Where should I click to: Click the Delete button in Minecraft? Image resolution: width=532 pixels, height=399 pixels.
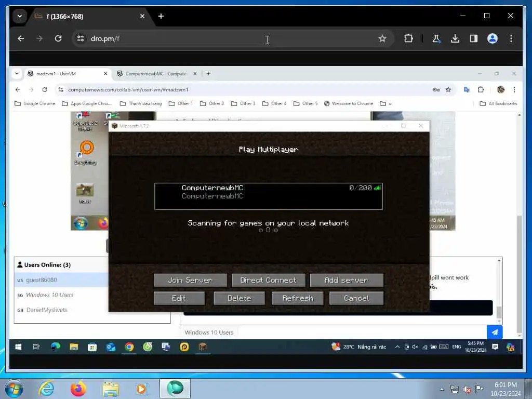239,298
